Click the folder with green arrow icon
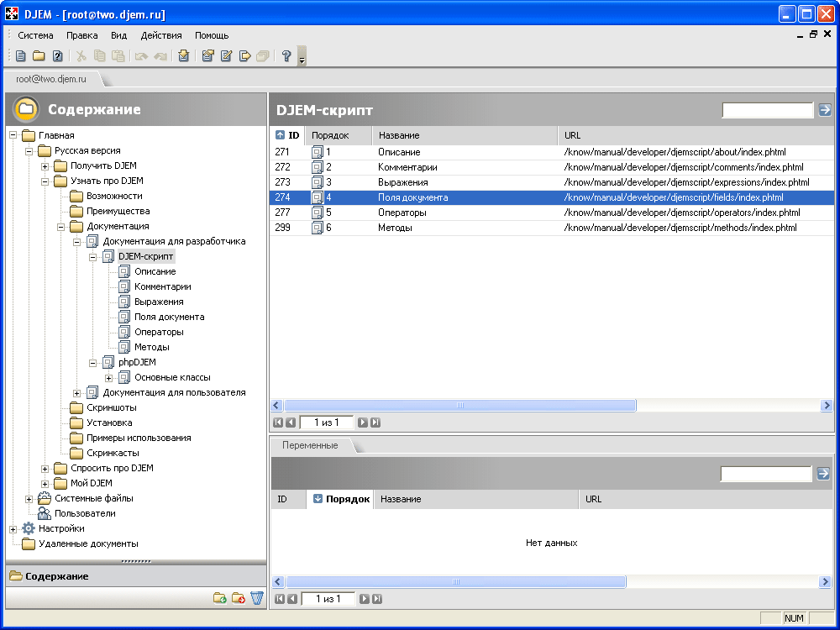 219,598
